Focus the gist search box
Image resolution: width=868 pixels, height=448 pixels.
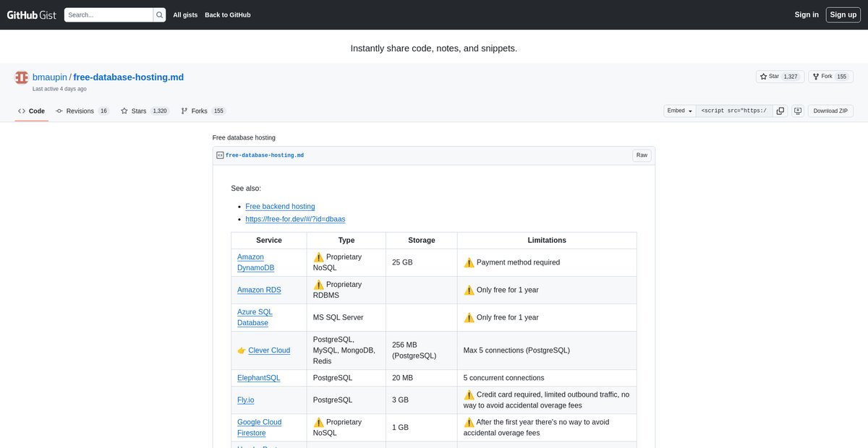[109, 14]
